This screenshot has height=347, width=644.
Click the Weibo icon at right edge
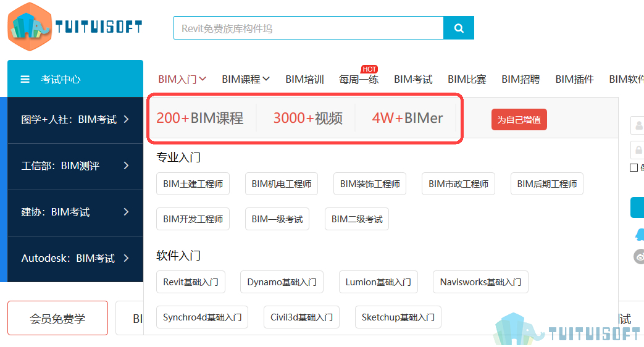point(640,257)
